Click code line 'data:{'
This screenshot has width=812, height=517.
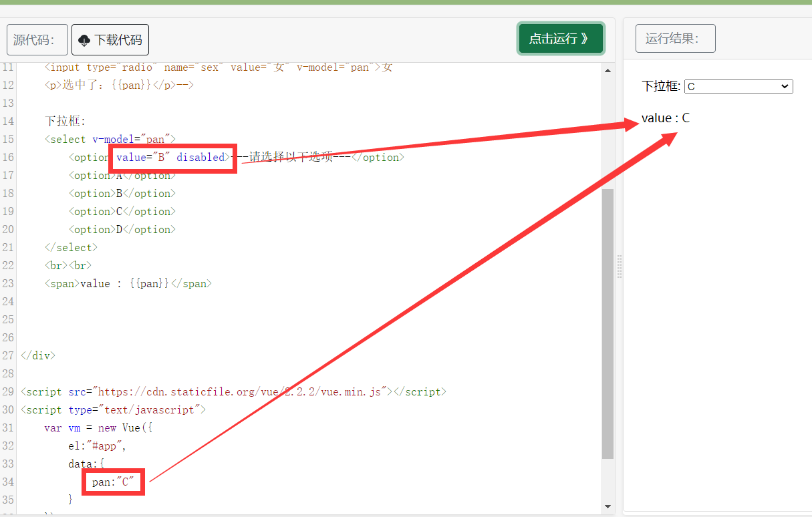[x=86, y=464]
